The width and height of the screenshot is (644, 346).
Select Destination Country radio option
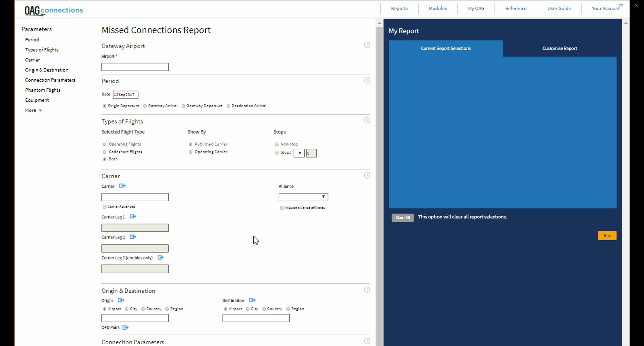264,309
